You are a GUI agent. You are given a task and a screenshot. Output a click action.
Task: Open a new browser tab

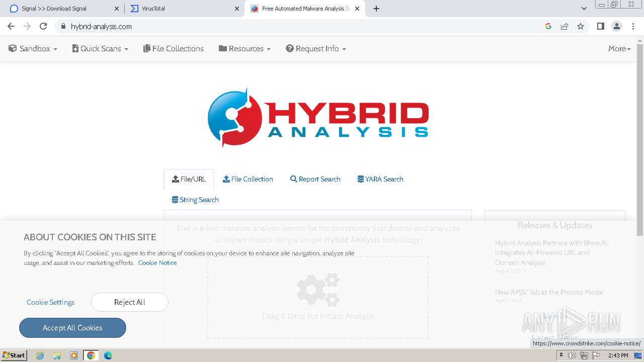376,9
